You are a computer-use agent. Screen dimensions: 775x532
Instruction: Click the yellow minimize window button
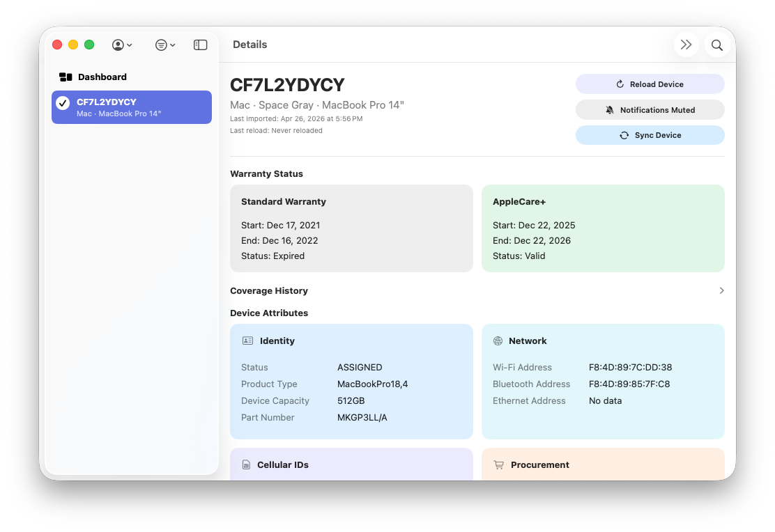73,45
